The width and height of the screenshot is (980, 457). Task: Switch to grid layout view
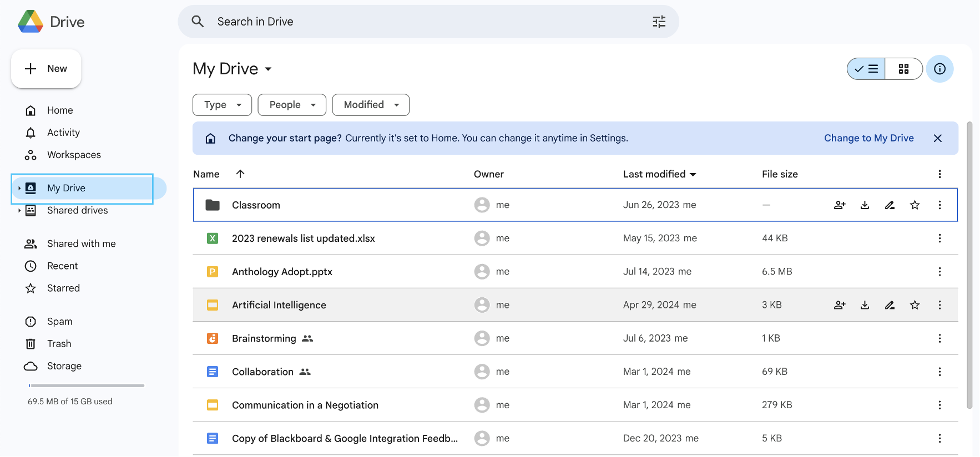coord(903,69)
